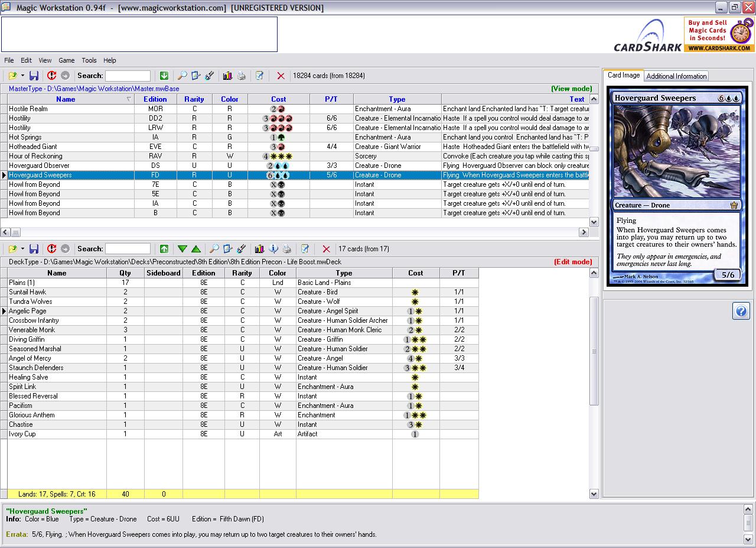Add selected card to deck (green down arrow)

(164, 76)
